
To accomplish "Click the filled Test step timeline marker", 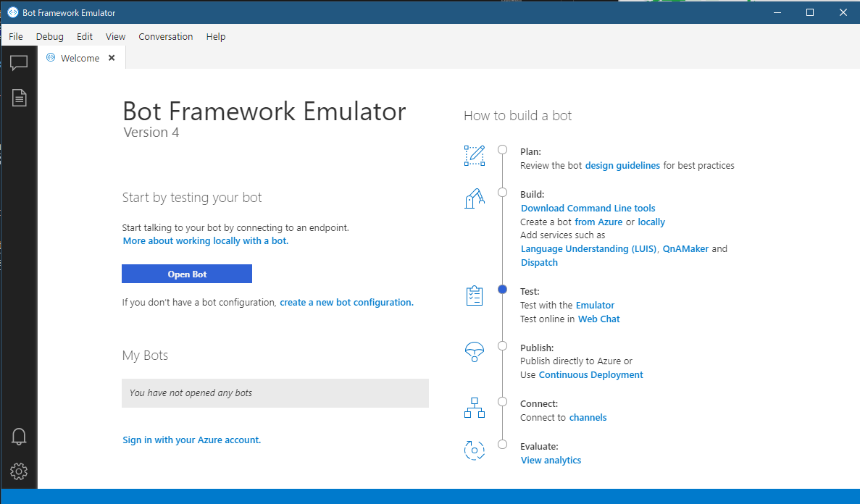I will tap(502, 290).
